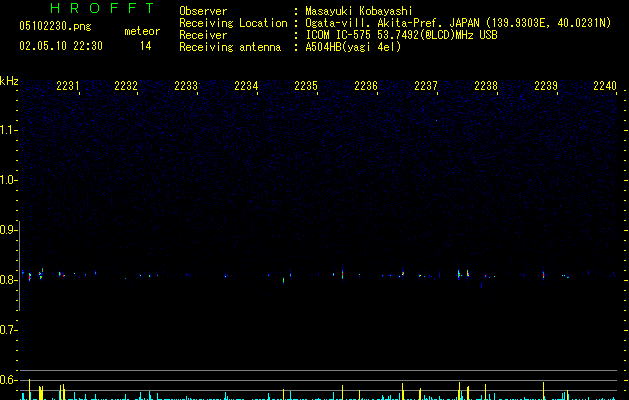This screenshot has height=400, width=629.
Task: Click the Receiver label
Action: [203, 35]
